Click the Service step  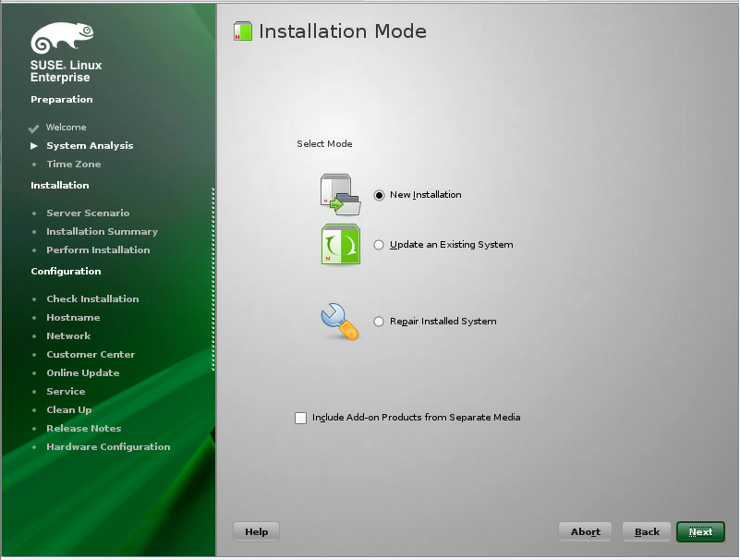click(66, 391)
